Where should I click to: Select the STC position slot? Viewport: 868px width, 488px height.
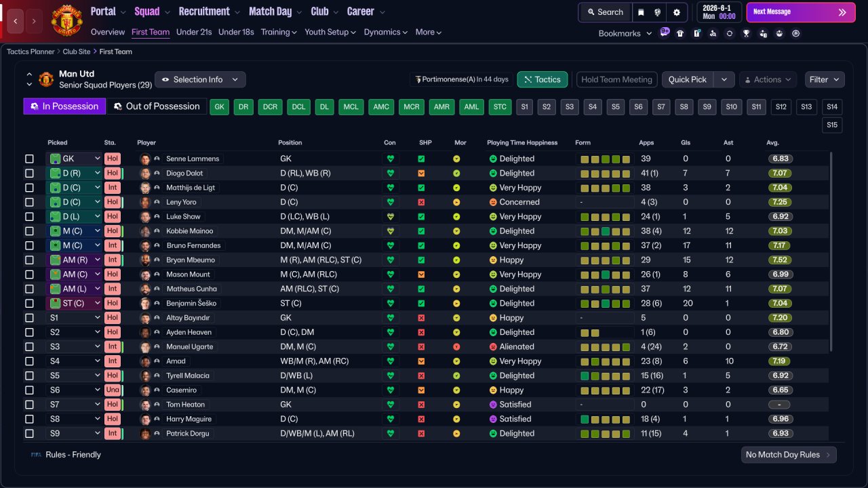pos(500,106)
